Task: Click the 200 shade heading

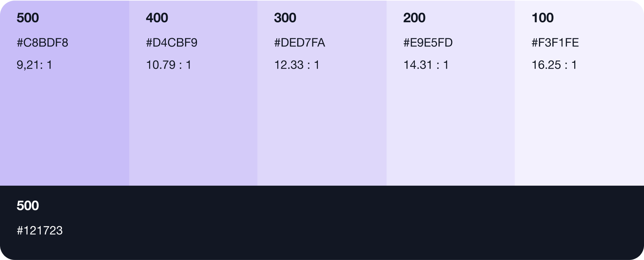Action: [414, 18]
